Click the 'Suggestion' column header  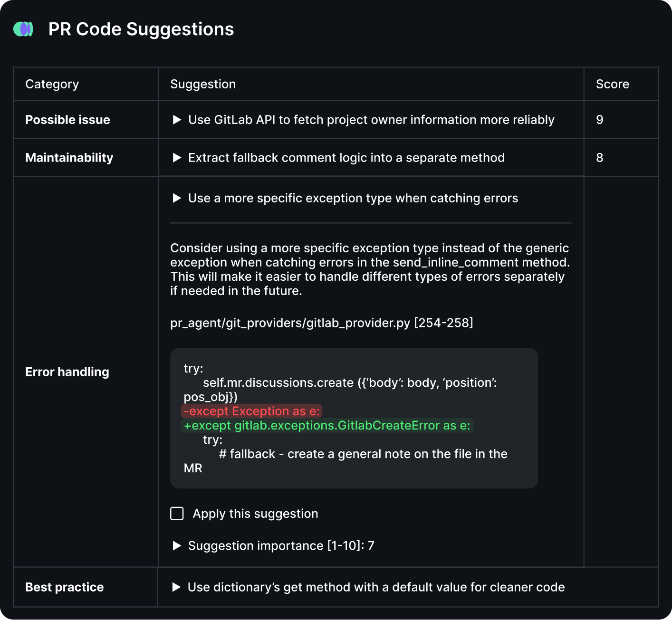(203, 84)
